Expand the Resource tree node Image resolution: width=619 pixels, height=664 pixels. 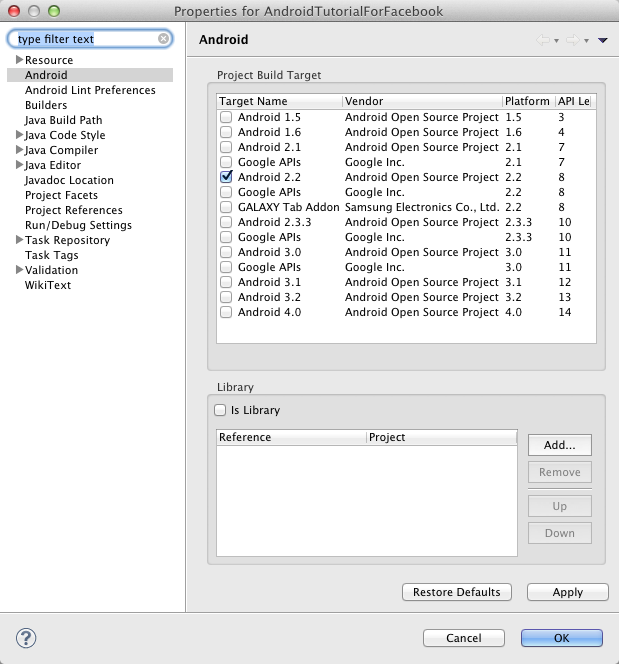19,60
